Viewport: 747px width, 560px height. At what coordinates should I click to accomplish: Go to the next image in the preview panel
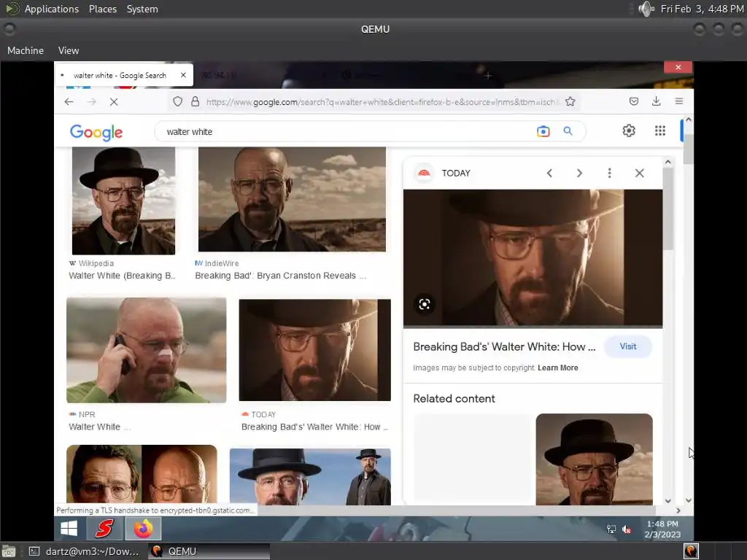tap(579, 173)
